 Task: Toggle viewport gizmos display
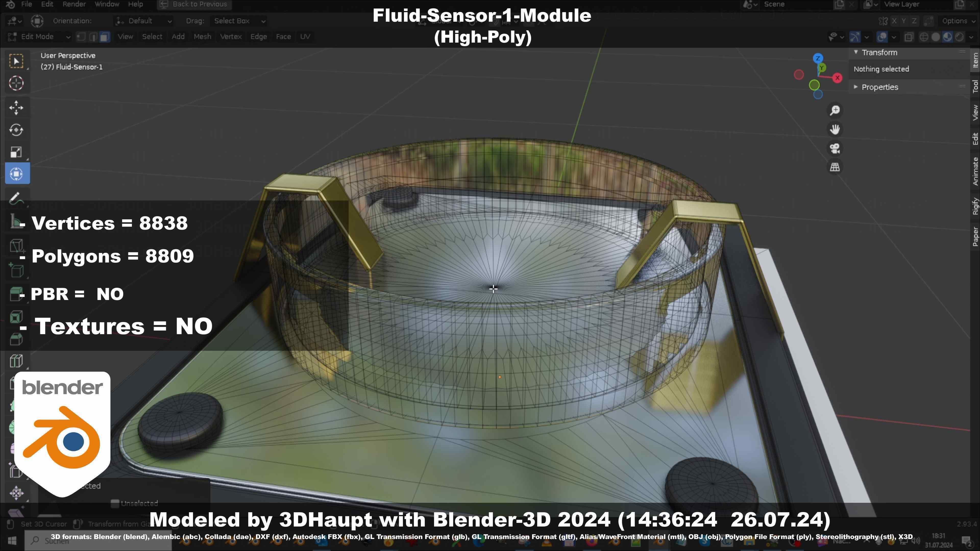pos(855,37)
